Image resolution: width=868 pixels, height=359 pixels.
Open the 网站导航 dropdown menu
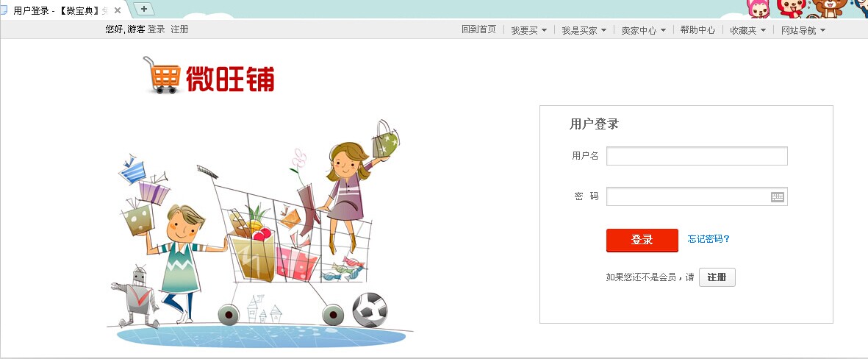[803, 30]
